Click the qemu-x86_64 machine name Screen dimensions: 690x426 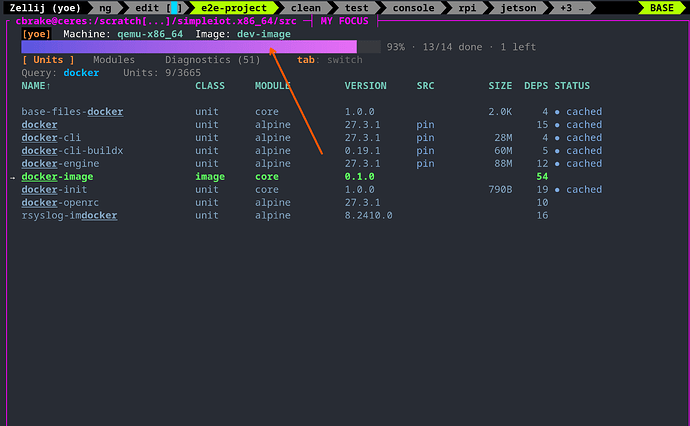click(x=150, y=34)
